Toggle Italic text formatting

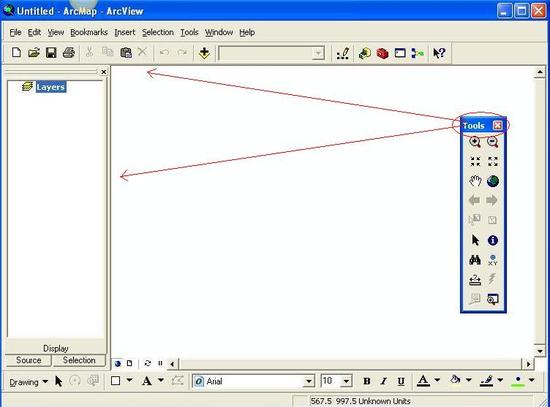pos(384,381)
